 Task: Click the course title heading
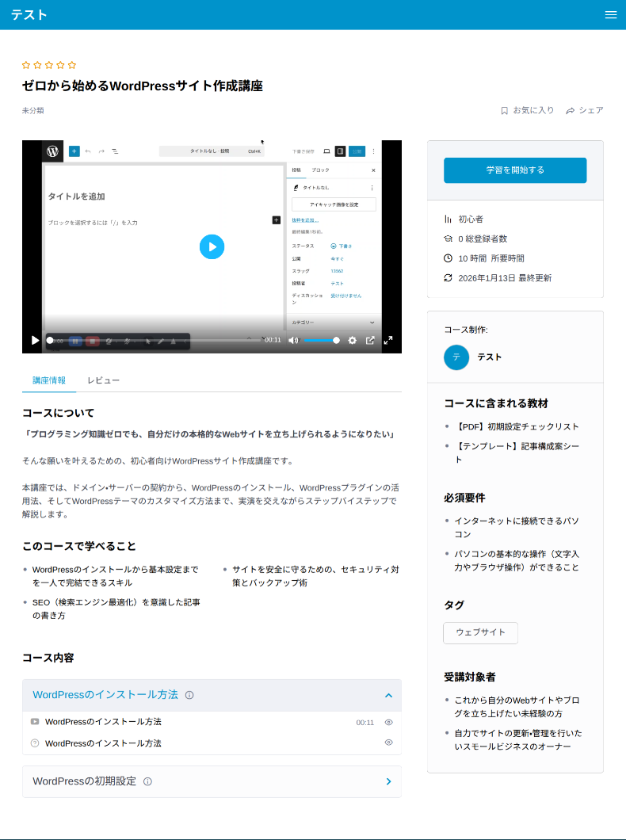pos(143,86)
